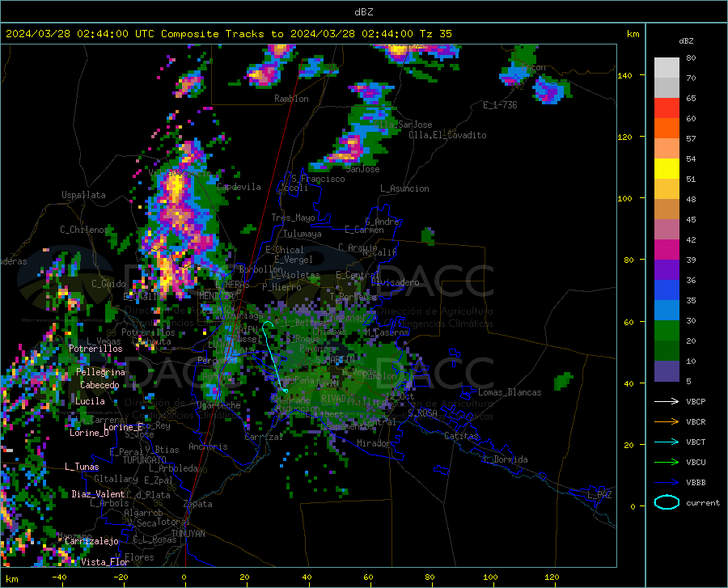Click the 'Lucila' map label
This screenshot has width=728, height=588.
click(90, 401)
